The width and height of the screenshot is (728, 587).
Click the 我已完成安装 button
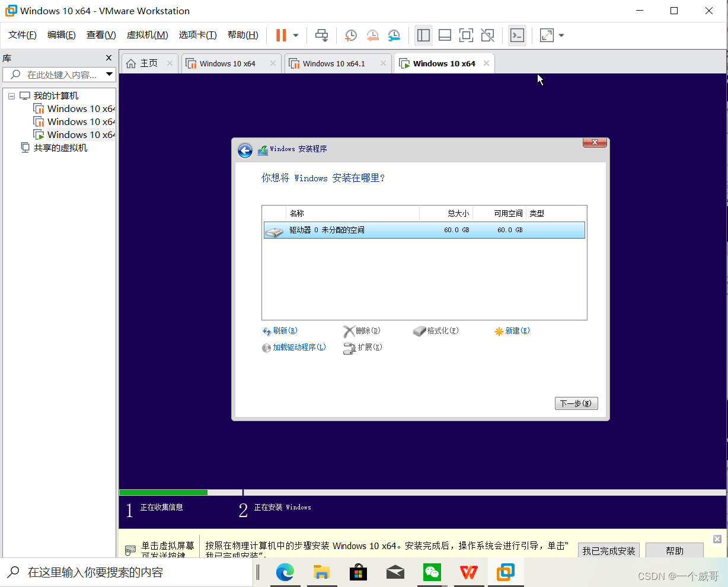[x=609, y=550]
